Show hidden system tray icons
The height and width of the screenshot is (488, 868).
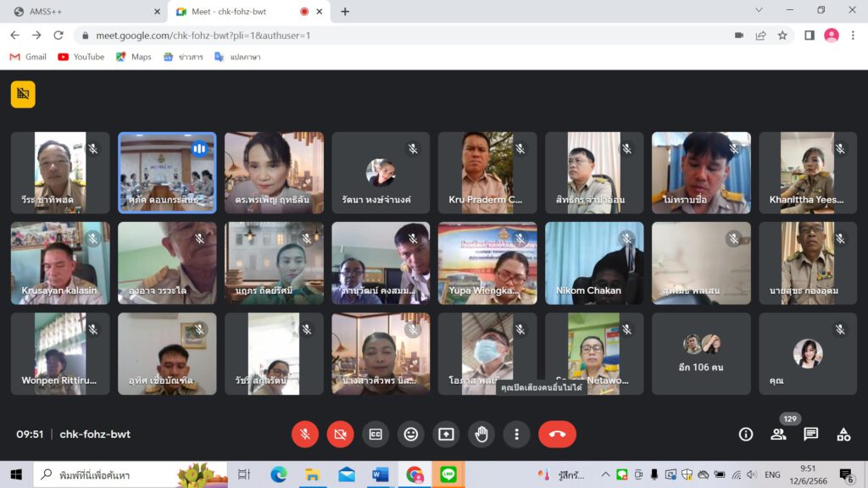[605, 474]
